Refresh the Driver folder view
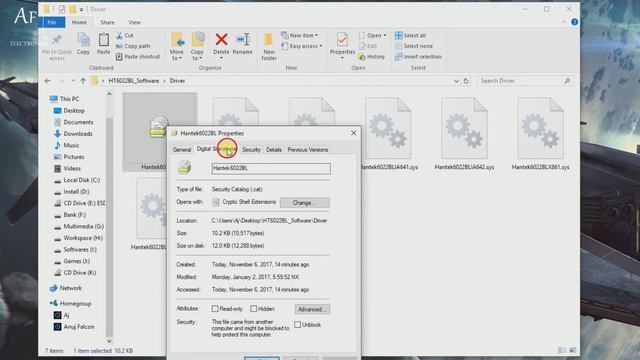Viewport: 640px width, 360px height. 466,81
